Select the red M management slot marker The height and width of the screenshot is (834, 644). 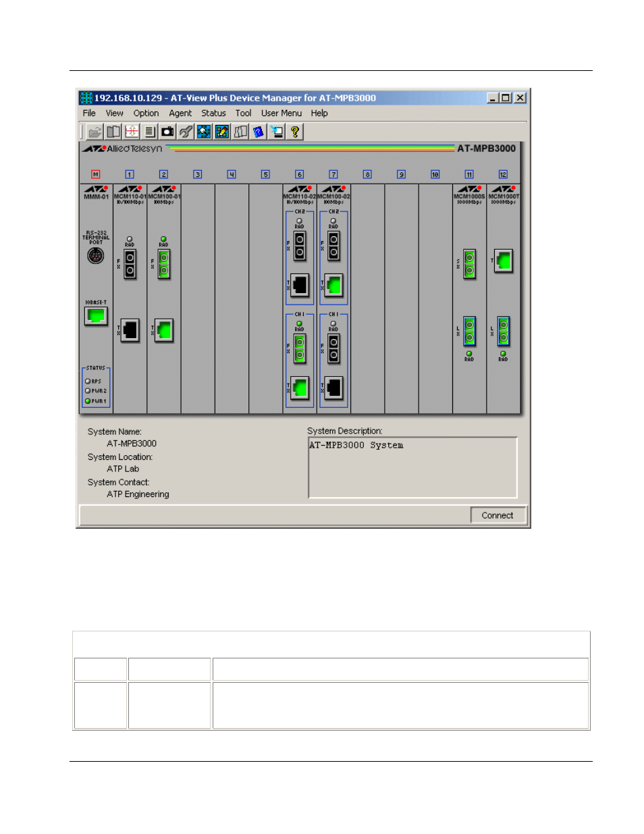click(x=96, y=174)
